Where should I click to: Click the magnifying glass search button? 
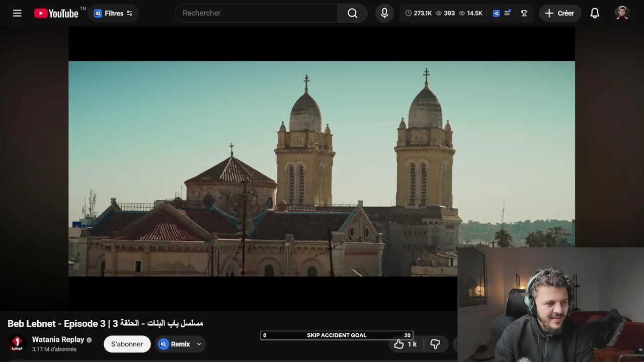352,13
